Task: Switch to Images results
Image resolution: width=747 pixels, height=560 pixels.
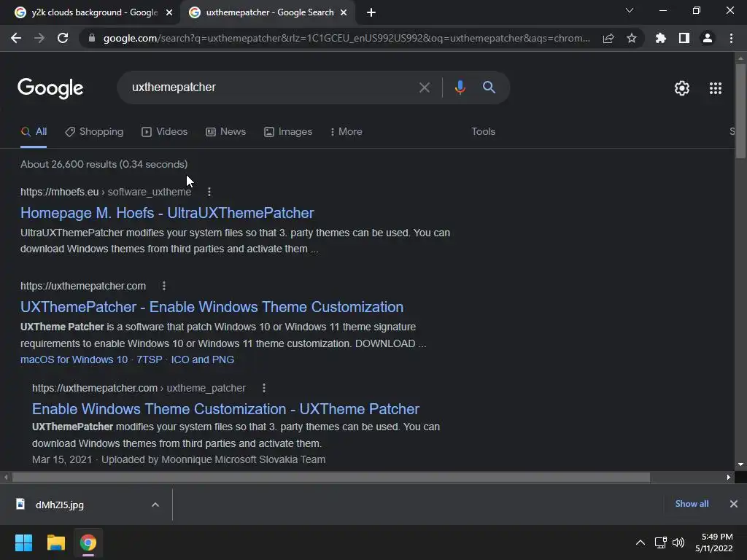Action: click(x=288, y=132)
